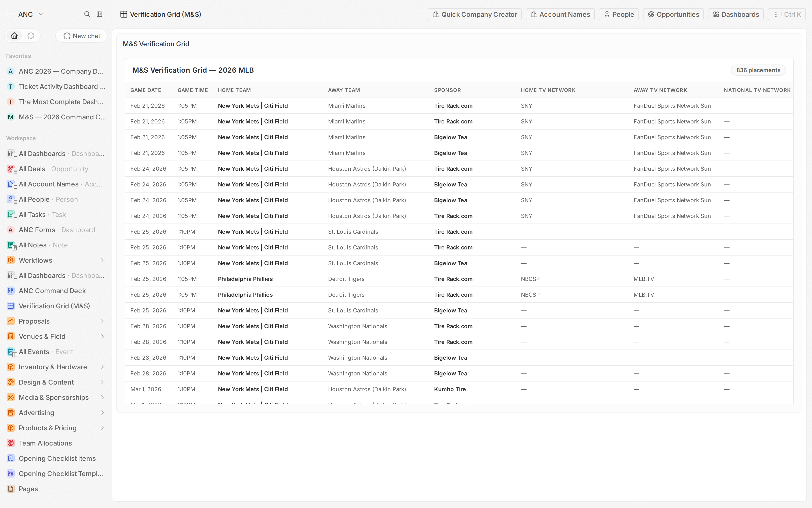The image size is (812, 508).
Task: Click the SPONSOR column header
Action: pyautogui.click(x=447, y=90)
